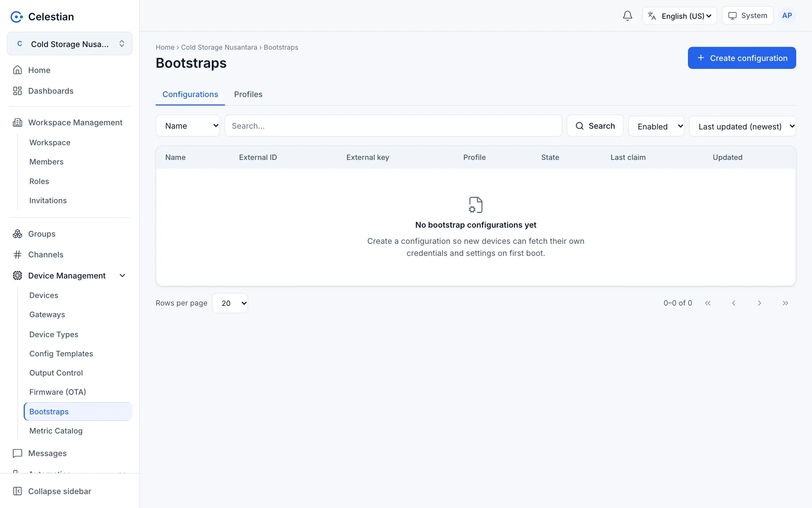Click the Dashboards grid icon
The image size is (812, 508).
[x=17, y=91]
